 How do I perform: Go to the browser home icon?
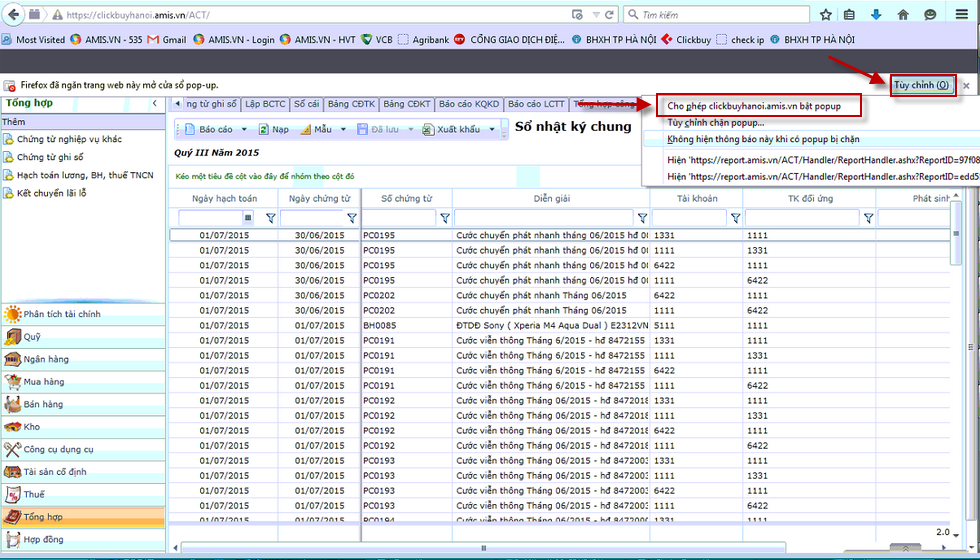902,14
